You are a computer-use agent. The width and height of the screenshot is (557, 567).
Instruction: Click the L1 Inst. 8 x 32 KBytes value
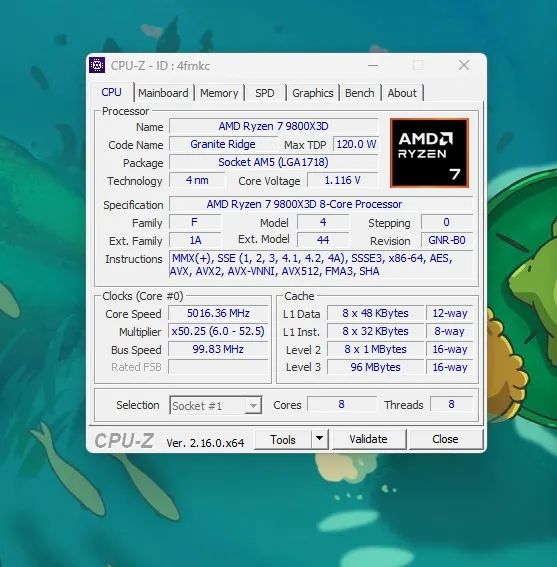tap(375, 331)
